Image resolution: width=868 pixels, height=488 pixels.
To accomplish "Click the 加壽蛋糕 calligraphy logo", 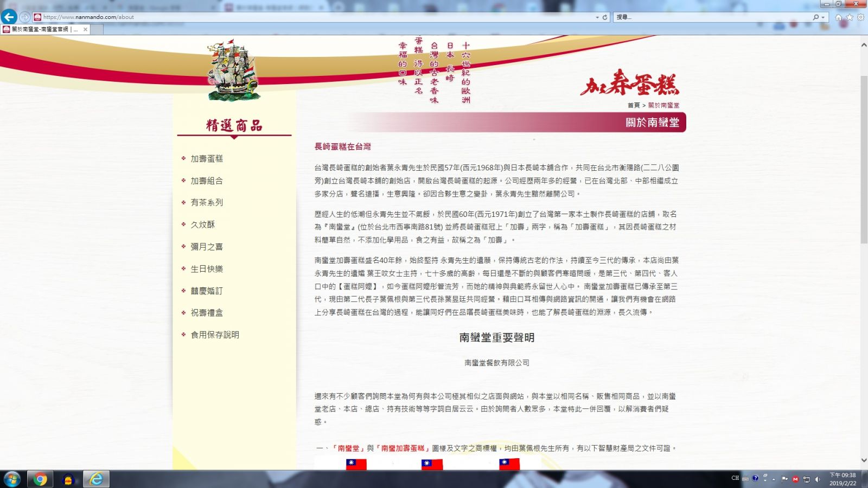I will 629,82.
